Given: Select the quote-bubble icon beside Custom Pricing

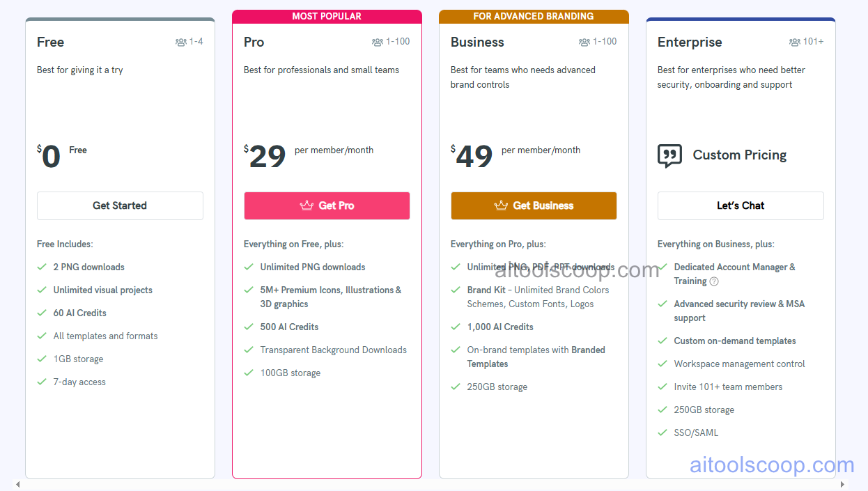Looking at the screenshot, I should (669, 155).
